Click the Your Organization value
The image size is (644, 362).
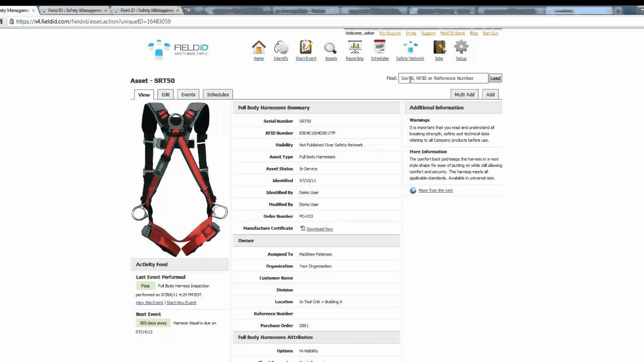pyautogui.click(x=315, y=266)
